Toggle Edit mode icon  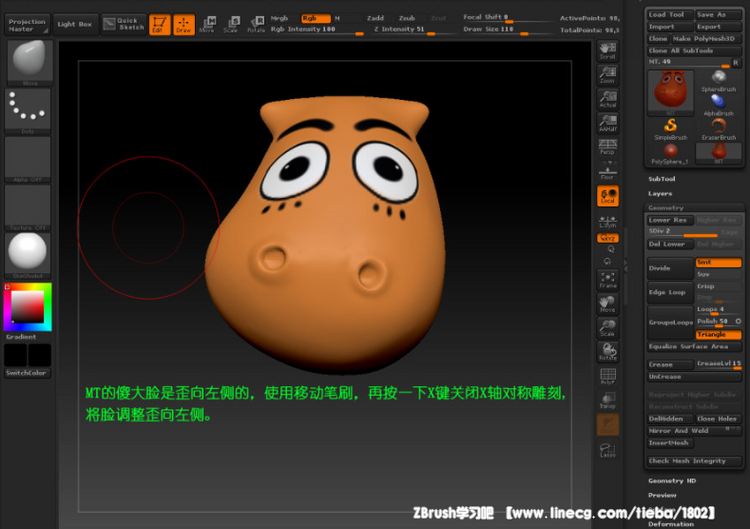pyautogui.click(x=159, y=24)
